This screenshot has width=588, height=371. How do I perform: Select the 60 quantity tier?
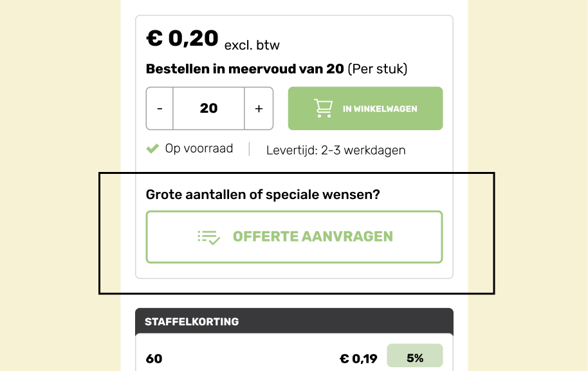tap(154, 359)
